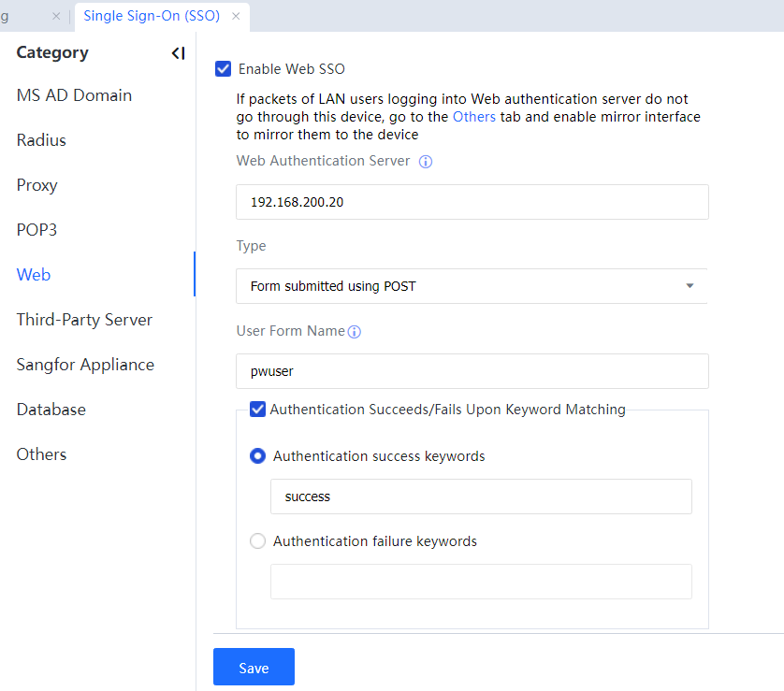784x691 pixels.
Task: Uncheck the Enable Web SSO checkbox
Action: (224, 68)
